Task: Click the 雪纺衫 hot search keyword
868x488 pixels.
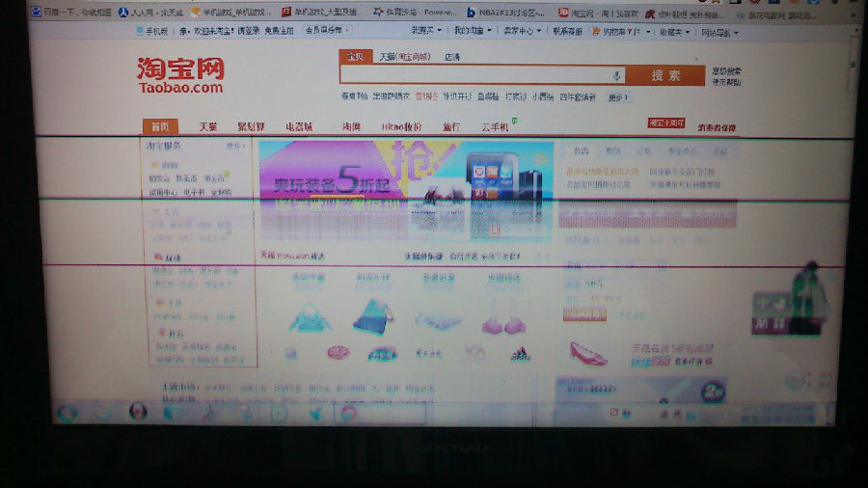Action: [x=426, y=96]
